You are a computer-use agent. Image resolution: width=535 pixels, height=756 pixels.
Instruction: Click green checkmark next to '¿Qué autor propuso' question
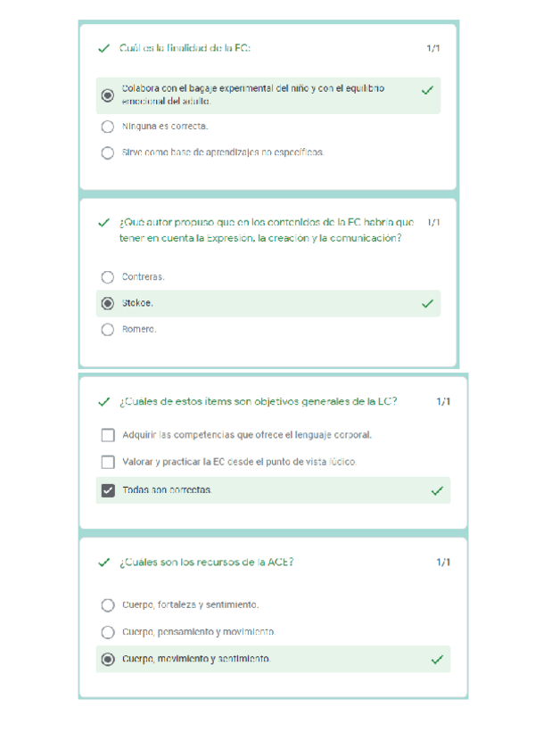104,222
